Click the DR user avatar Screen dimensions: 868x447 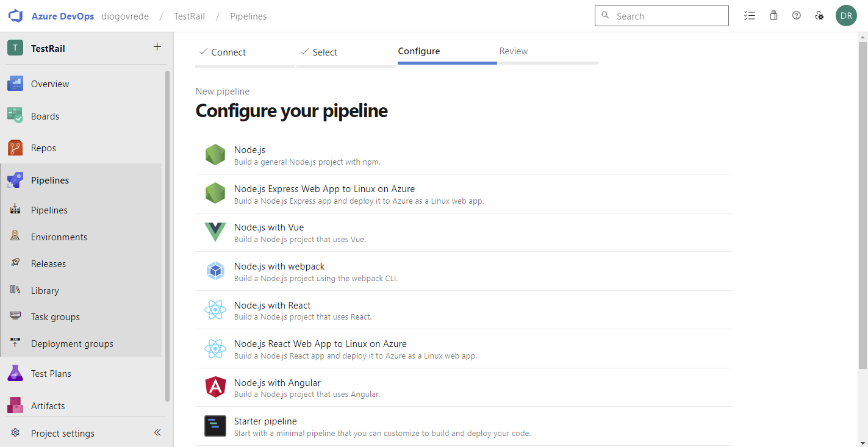tap(846, 16)
